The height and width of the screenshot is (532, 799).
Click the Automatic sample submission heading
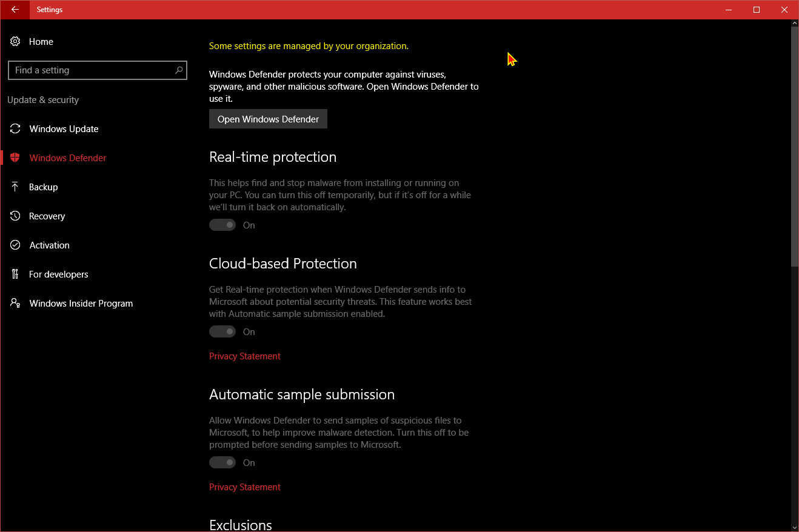302,394
